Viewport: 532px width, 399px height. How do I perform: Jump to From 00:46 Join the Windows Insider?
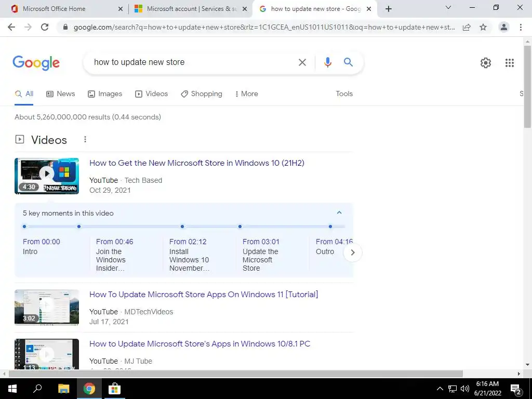(x=115, y=255)
